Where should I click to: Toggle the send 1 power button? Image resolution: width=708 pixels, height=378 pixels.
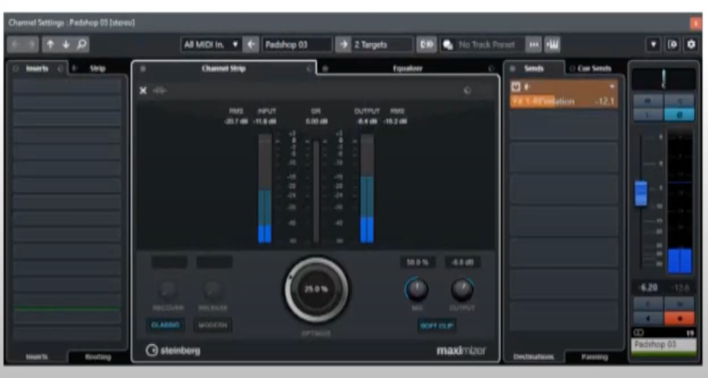516,87
